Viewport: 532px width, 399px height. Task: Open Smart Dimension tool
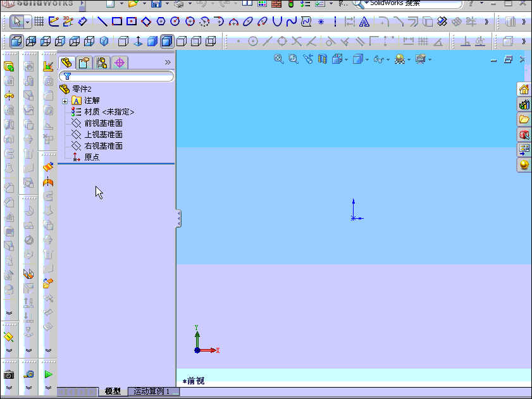pyautogui.click(x=82, y=21)
